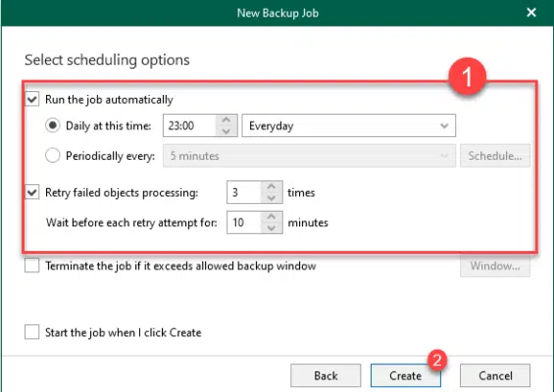
Task: Increase the daily time spinner up arrow
Action: [227, 121]
